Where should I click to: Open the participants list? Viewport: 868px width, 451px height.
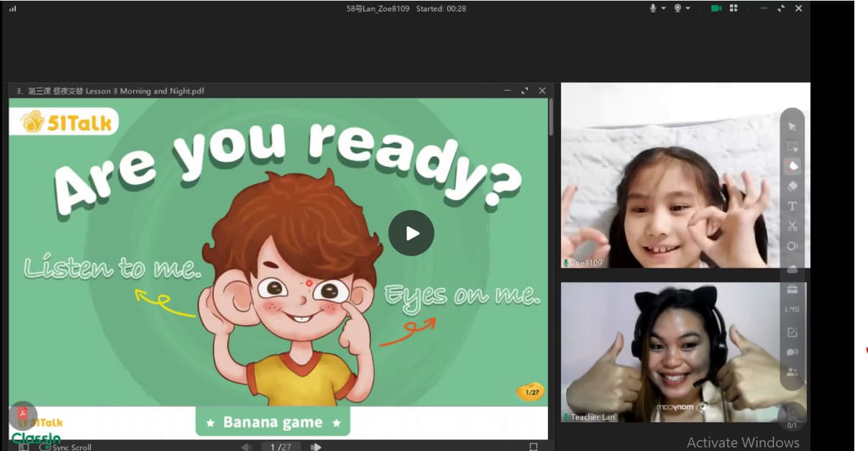[792, 372]
